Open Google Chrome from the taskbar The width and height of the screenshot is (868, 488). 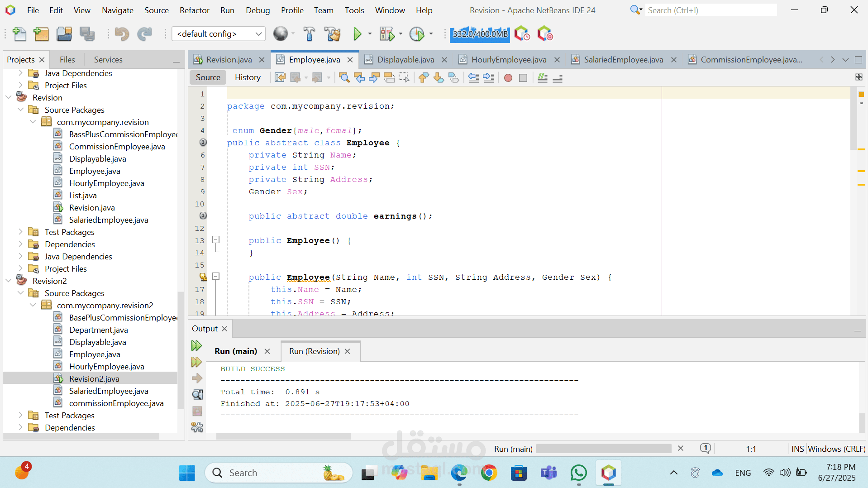coord(489,473)
